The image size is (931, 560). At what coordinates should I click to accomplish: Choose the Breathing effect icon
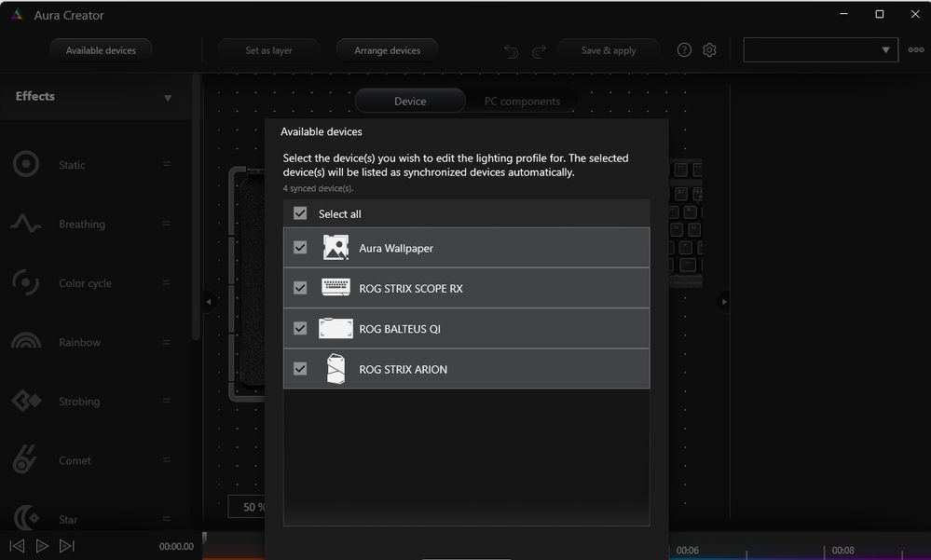25,224
